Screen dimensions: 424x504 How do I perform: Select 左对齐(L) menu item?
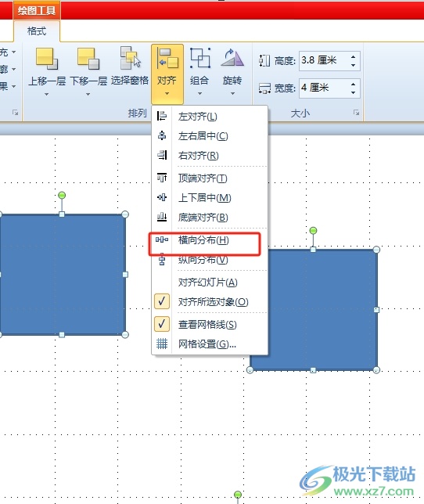point(210,116)
